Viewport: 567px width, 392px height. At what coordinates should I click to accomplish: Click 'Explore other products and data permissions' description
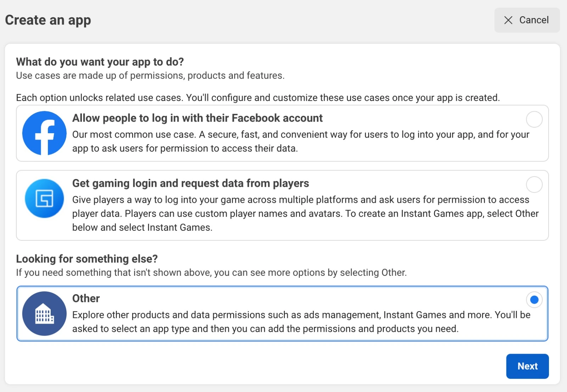[301, 322]
